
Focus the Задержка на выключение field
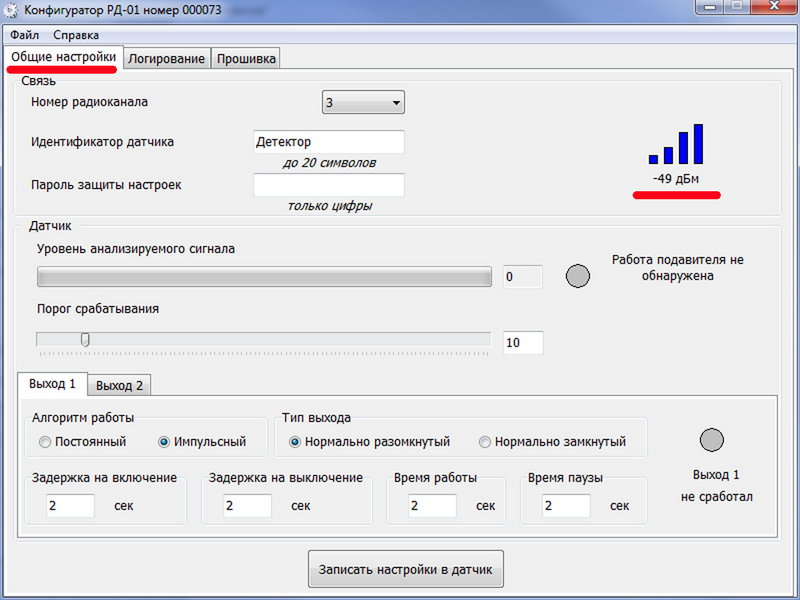point(247,506)
